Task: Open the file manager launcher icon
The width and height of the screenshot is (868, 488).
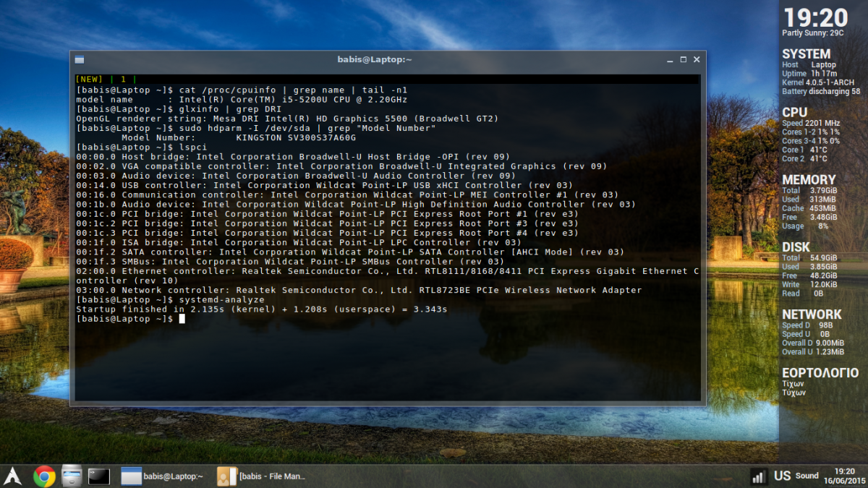Action: coord(72,476)
